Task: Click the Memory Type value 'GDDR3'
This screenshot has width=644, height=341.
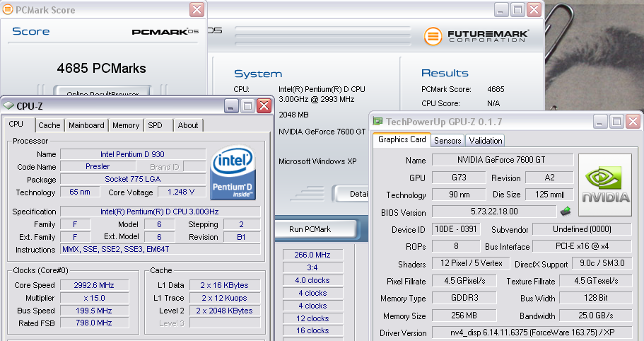Action: (464, 298)
